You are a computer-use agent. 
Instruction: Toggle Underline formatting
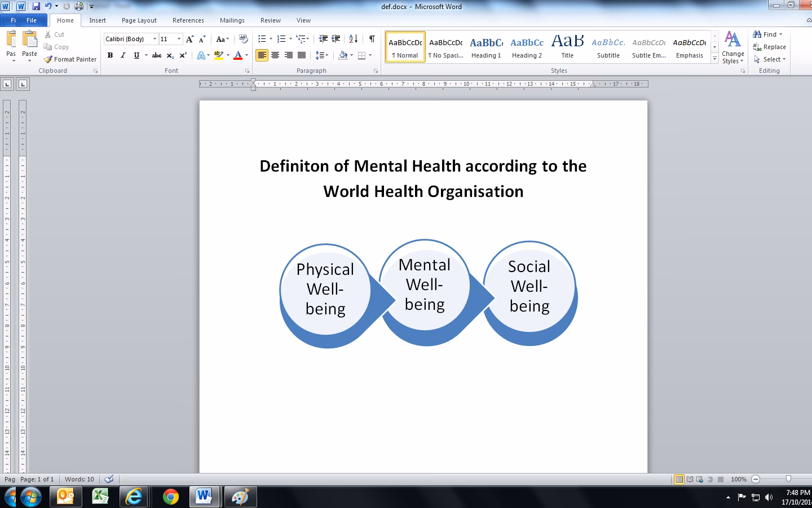(136, 55)
